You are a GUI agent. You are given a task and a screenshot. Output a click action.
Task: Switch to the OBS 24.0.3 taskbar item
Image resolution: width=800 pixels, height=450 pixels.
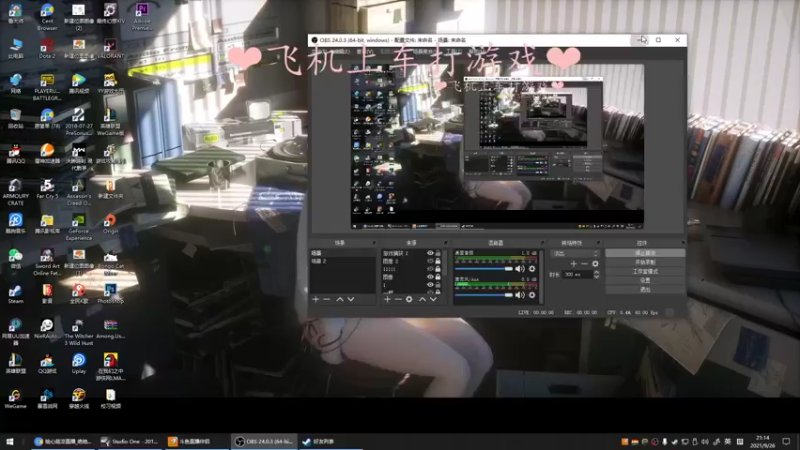pos(264,442)
